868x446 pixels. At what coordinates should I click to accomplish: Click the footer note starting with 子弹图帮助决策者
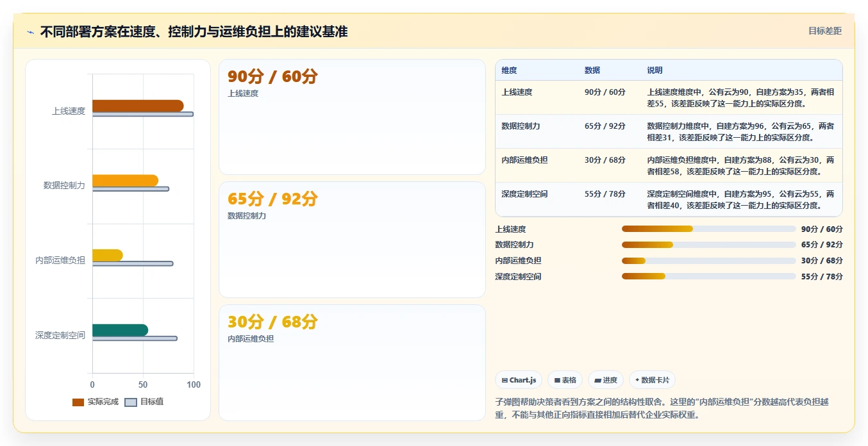coord(662,409)
